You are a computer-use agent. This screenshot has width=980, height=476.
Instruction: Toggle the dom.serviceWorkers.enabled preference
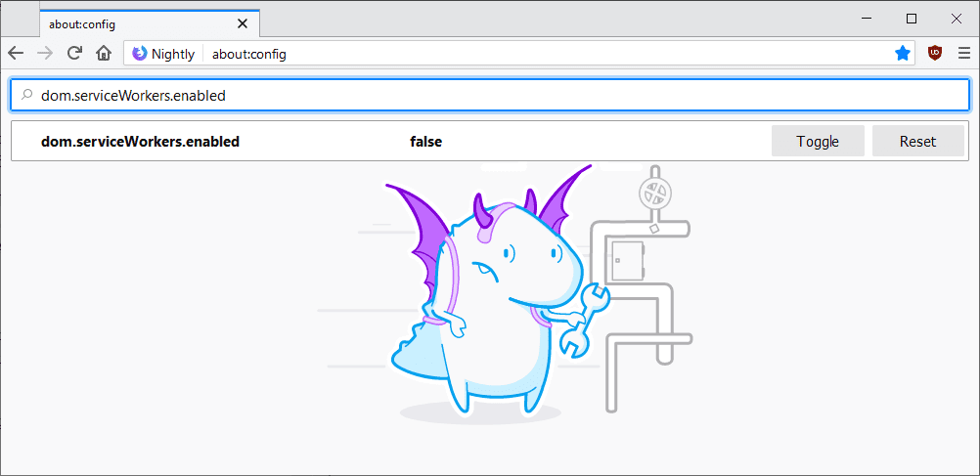[x=818, y=141]
